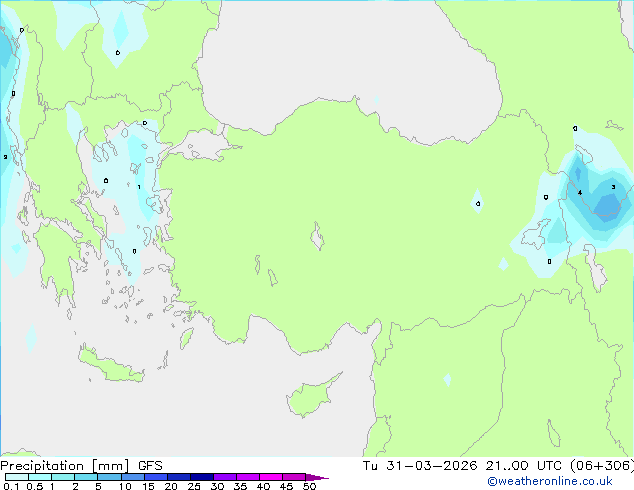Screen dimensions: 634x490
Task: Select legend swatch between 15 and 20
Action: click(156, 477)
